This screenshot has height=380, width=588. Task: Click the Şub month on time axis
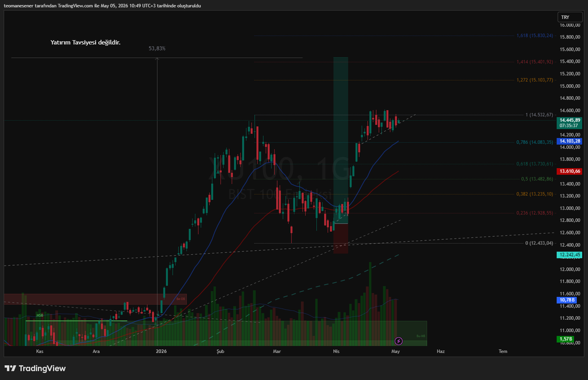pyautogui.click(x=220, y=352)
